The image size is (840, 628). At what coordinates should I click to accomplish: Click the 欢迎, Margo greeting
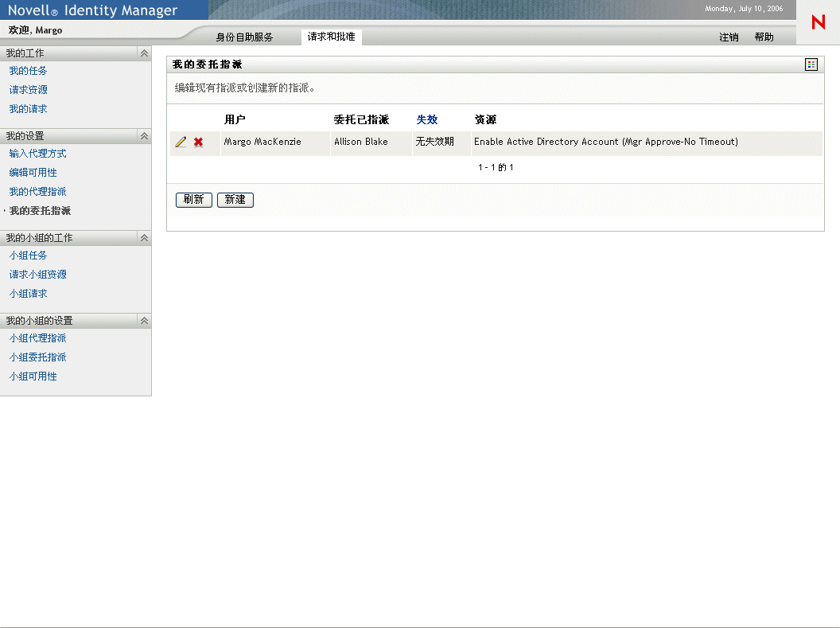point(35,30)
